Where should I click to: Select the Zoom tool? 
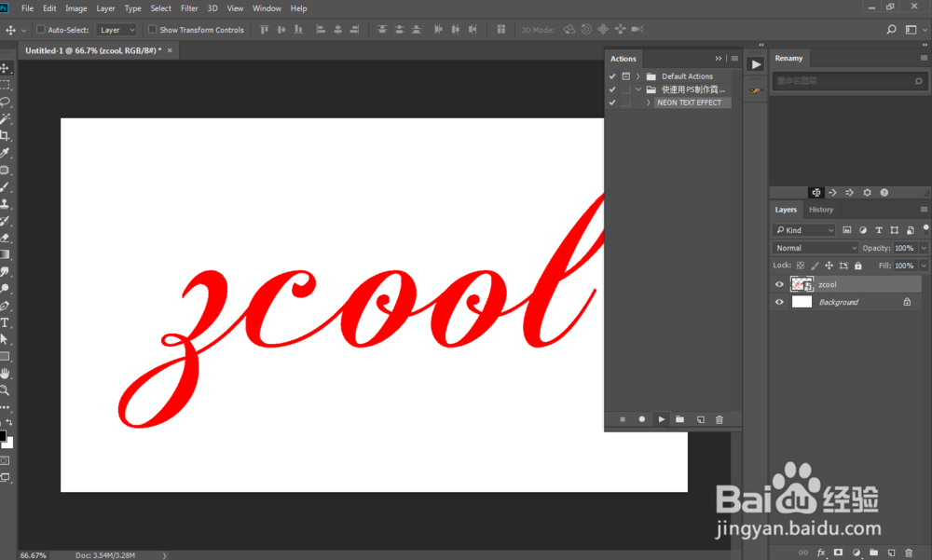pyautogui.click(x=5, y=390)
